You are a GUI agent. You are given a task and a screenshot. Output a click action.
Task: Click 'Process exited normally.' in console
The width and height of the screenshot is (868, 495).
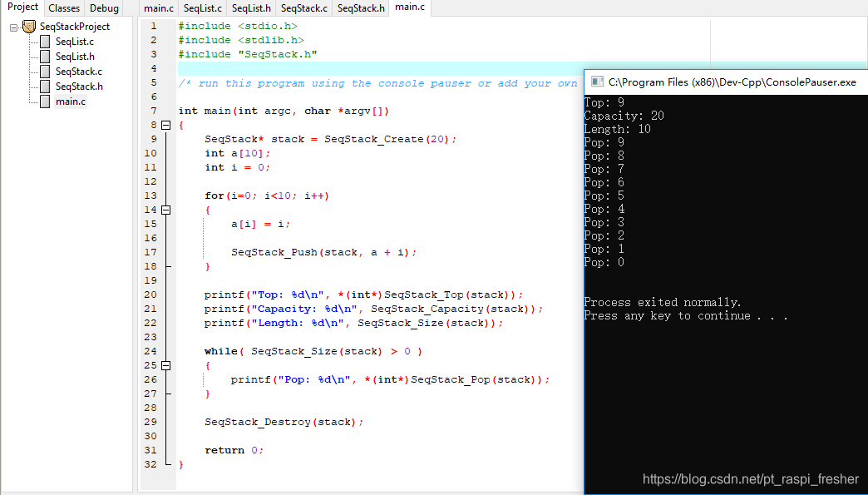663,302
